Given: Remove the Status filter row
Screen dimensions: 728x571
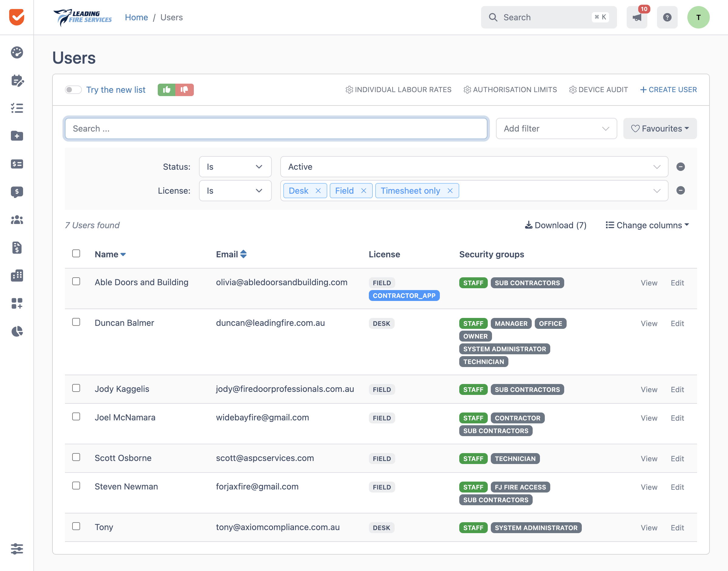Looking at the screenshot, I should click(680, 166).
